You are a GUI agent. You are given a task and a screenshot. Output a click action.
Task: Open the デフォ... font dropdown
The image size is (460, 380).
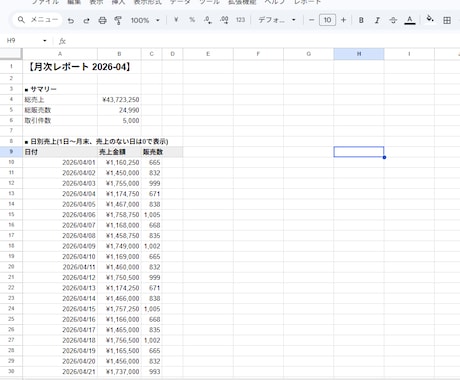tap(277, 20)
